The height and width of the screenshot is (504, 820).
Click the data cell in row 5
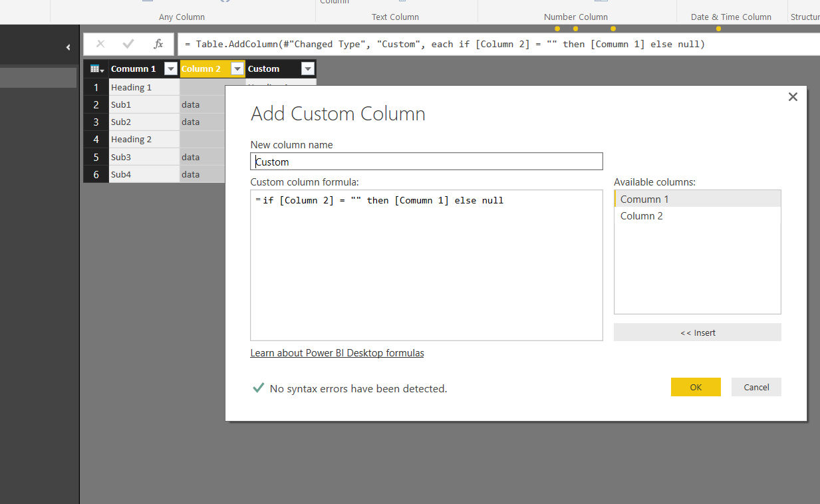(203, 157)
